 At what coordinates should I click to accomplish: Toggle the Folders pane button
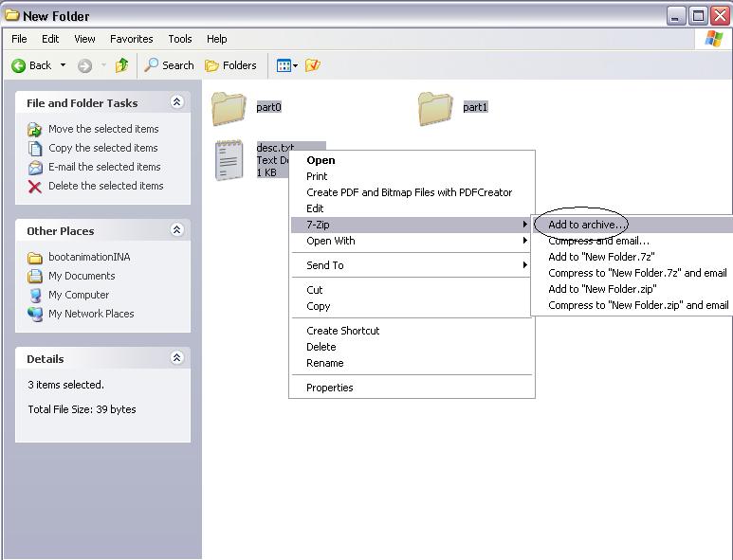tap(231, 65)
